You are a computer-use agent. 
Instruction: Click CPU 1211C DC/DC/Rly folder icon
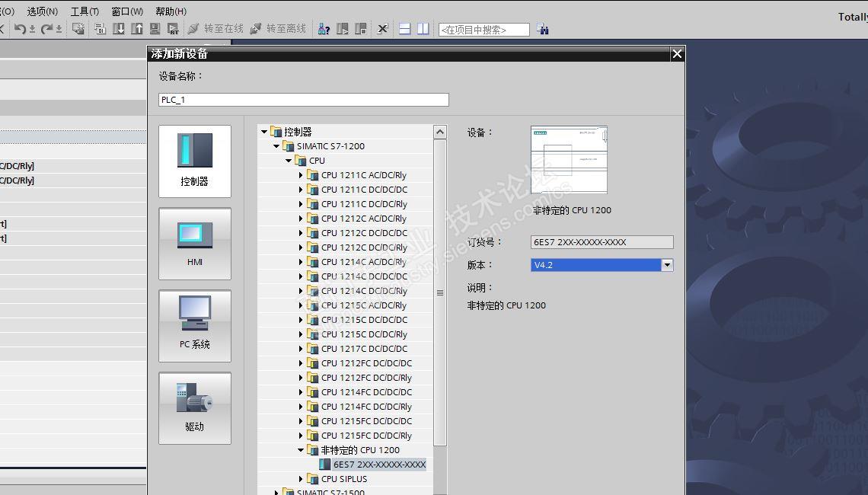tap(314, 204)
